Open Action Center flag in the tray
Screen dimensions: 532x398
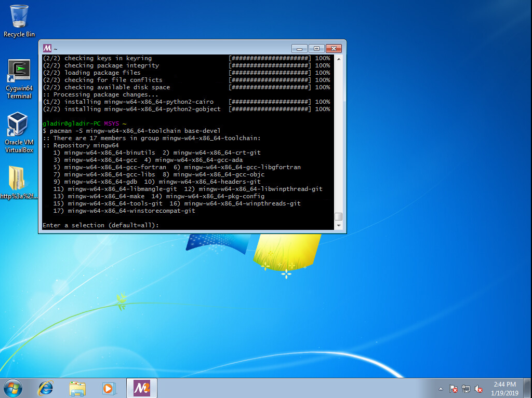pyautogui.click(x=454, y=389)
